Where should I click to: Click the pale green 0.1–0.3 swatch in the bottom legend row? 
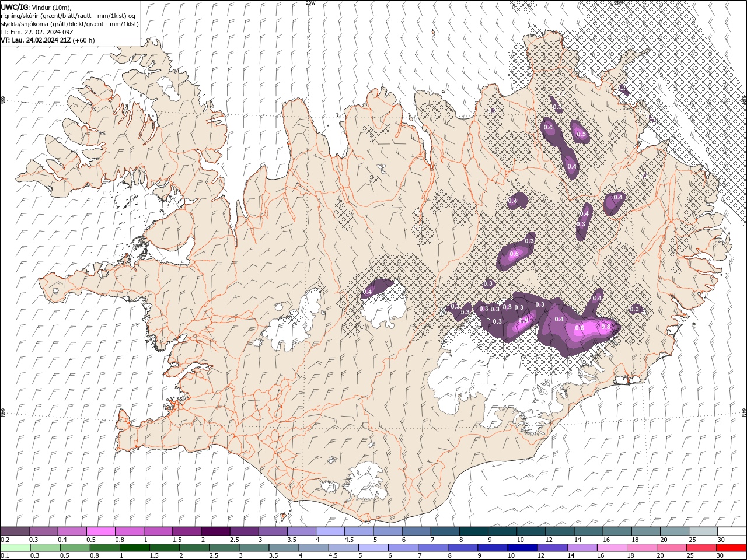[15, 547]
